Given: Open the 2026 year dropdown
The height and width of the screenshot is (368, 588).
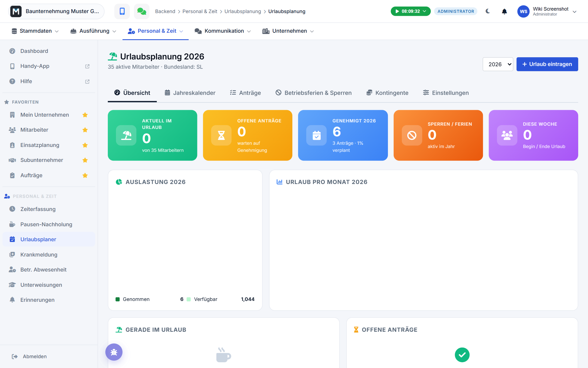Looking at the screenshot, I should 498,64.
